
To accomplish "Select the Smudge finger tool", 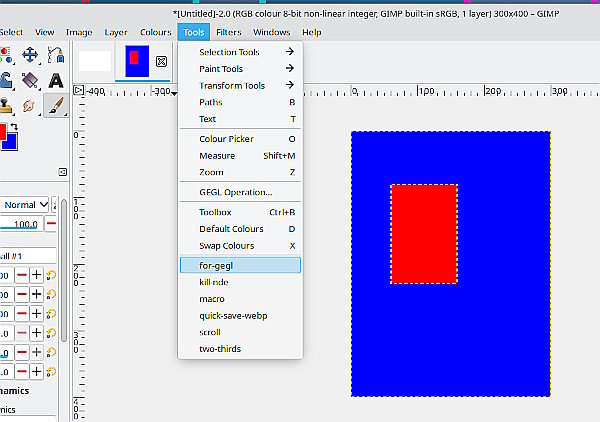I will 29,106.
